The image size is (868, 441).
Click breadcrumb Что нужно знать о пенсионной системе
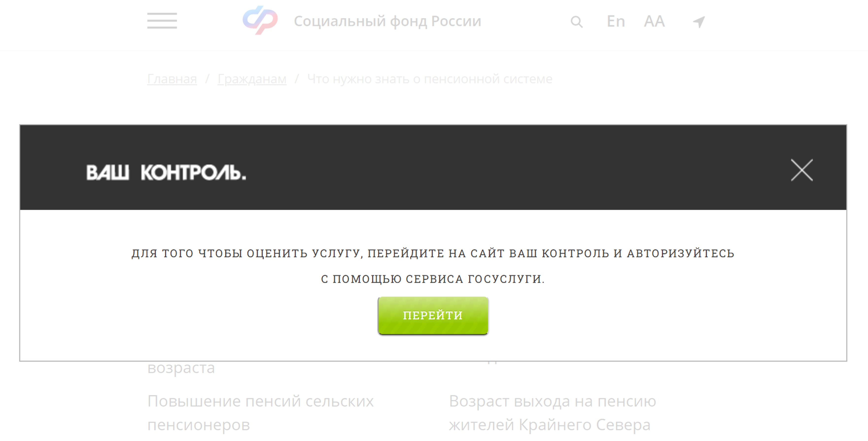pyautogui.click(x=430, y=79)
